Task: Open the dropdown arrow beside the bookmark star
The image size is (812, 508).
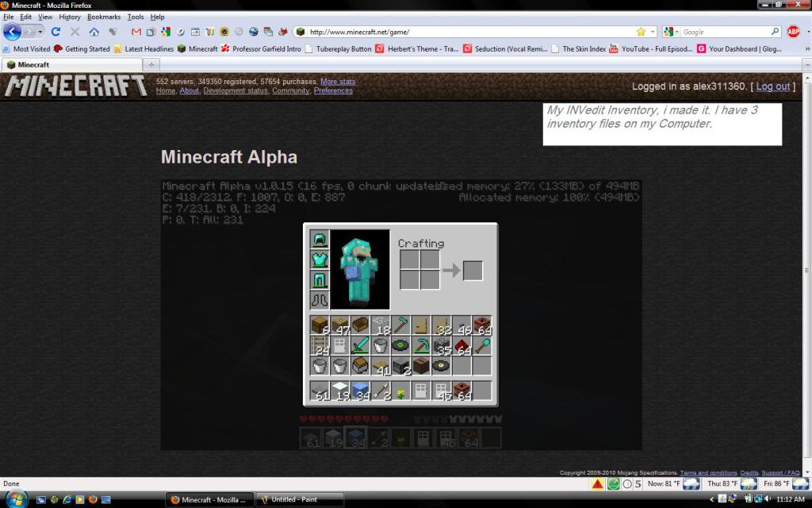Action: tap(653, 32)
